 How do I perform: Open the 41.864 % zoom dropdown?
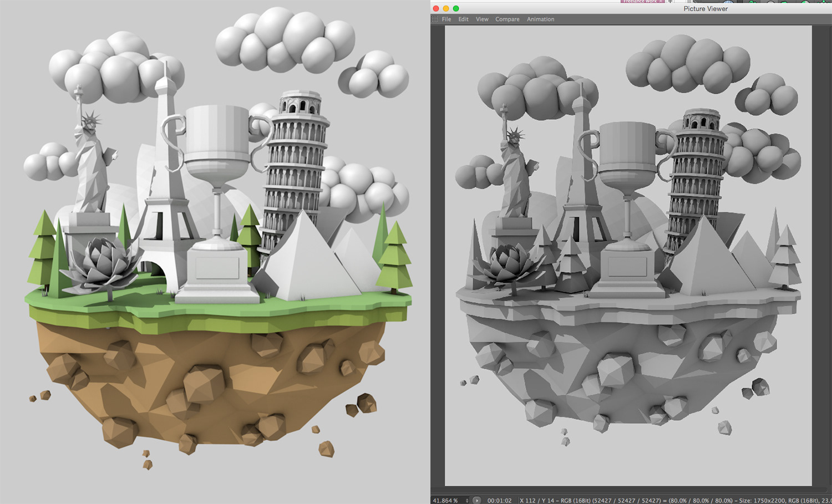click(450, 500)
